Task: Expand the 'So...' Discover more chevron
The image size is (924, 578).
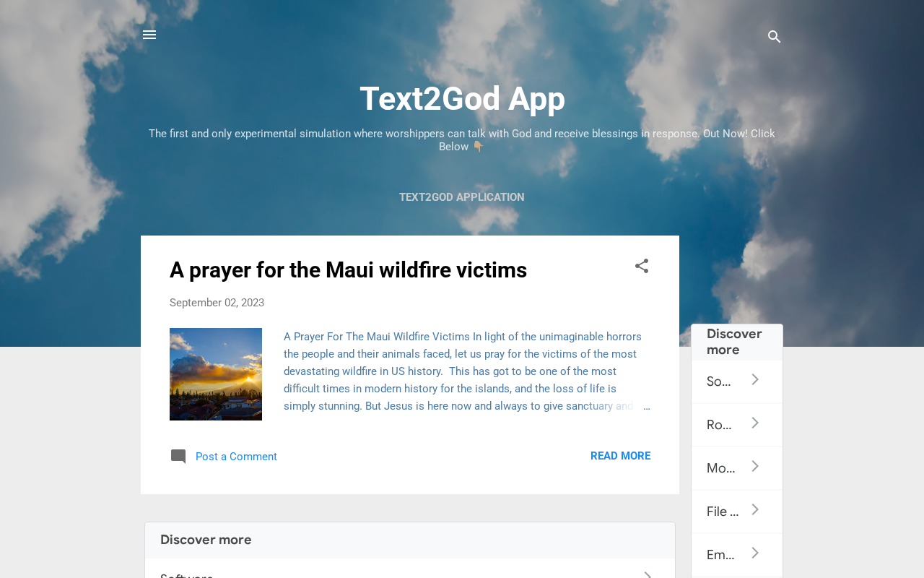Action: [x=755, y=380]
